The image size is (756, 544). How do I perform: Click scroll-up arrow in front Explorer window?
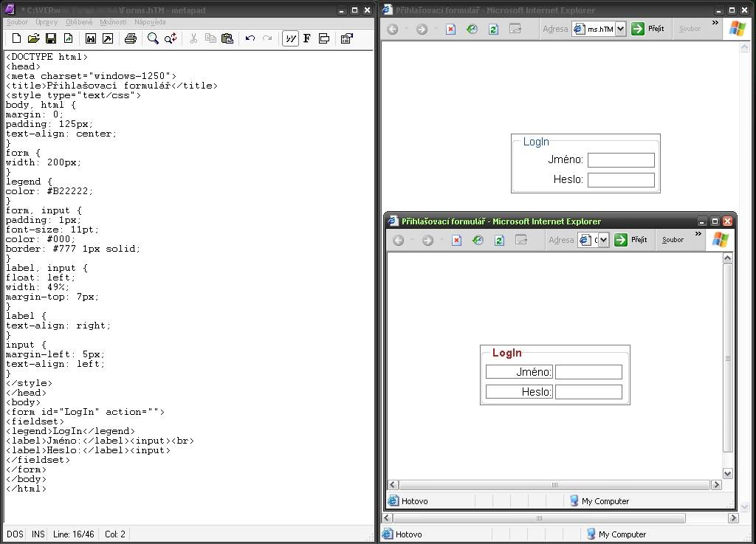[727, 258]
